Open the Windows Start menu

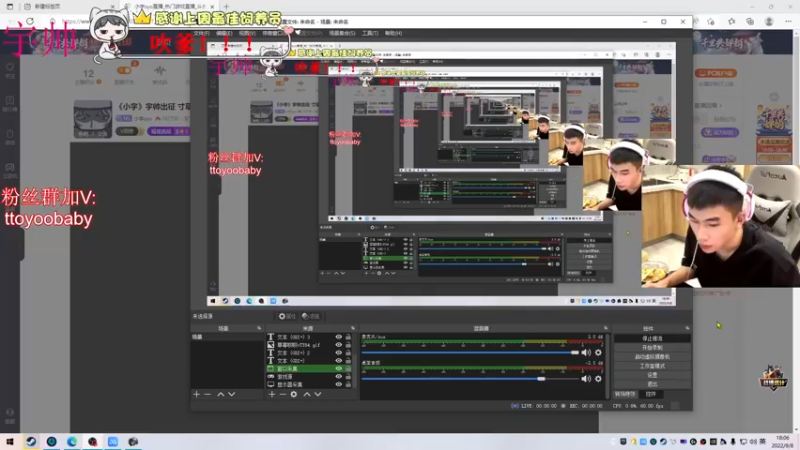pyautogui.click(x=10, y=441)
